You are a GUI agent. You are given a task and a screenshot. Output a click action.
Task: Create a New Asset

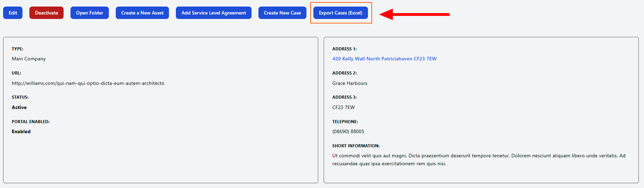(x=142, y=13)
